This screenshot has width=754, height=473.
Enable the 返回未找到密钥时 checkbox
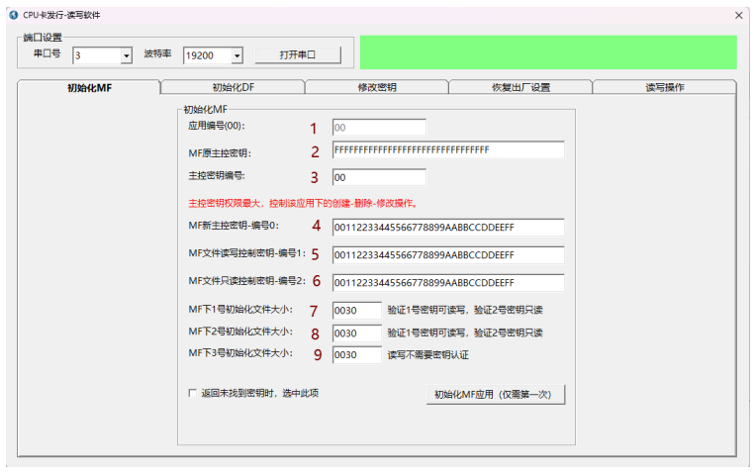(193, 393)
